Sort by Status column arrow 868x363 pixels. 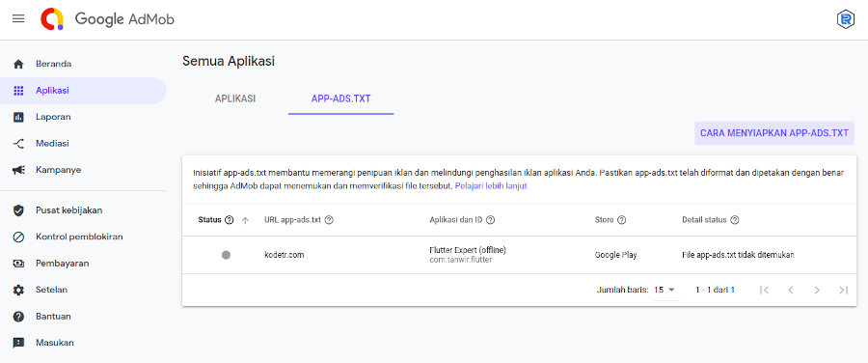click(246, 220)
